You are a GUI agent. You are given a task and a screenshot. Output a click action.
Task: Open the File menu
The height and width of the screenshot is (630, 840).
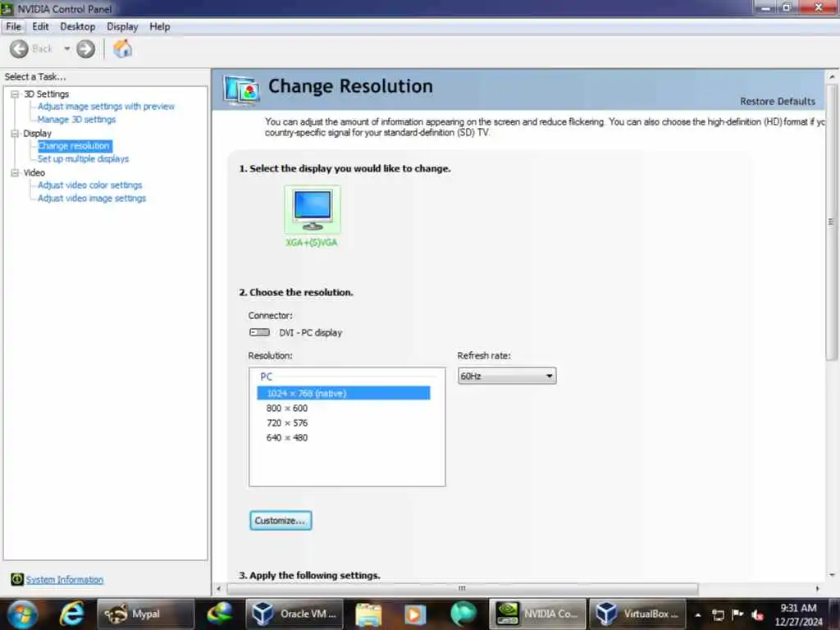(13, 27)
